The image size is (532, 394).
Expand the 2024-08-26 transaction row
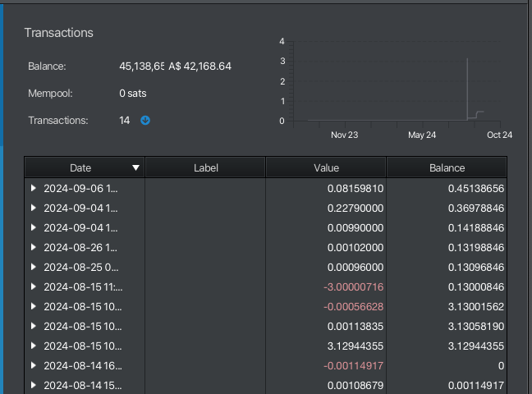[x=34, y=247]
